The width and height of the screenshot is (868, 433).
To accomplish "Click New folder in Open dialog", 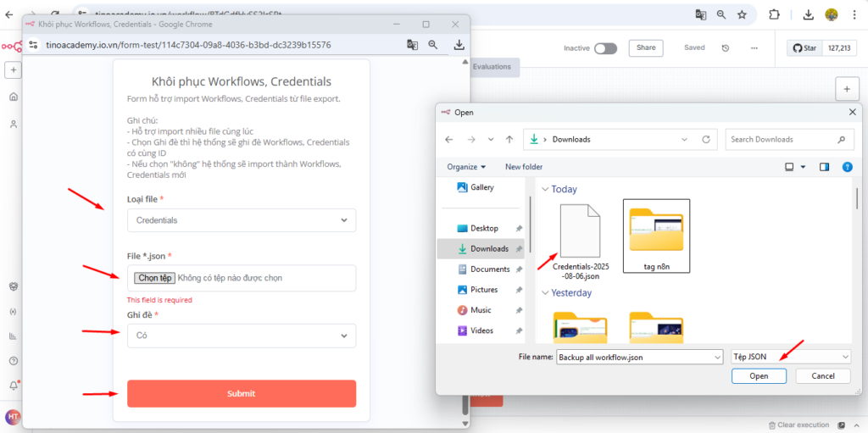I will (524, 167).
